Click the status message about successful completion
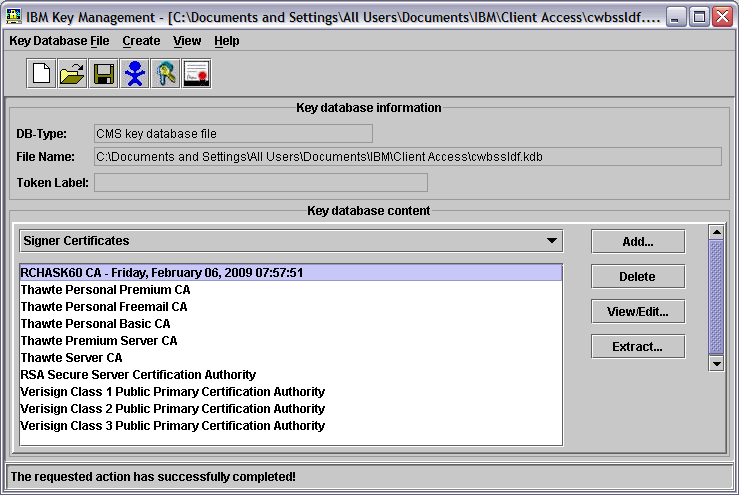This screenshot has height=495, width=739. click(153, 477)
